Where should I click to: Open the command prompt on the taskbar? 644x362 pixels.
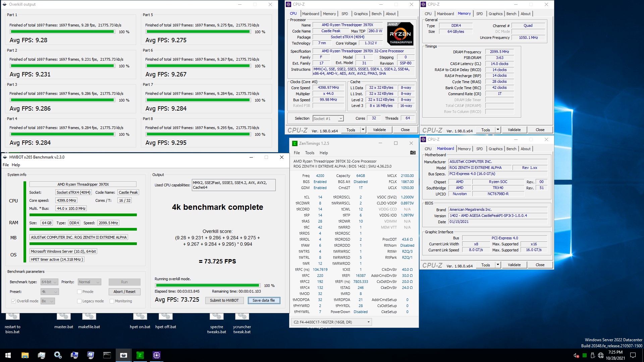pyautogui.click(x=107, y=355)
